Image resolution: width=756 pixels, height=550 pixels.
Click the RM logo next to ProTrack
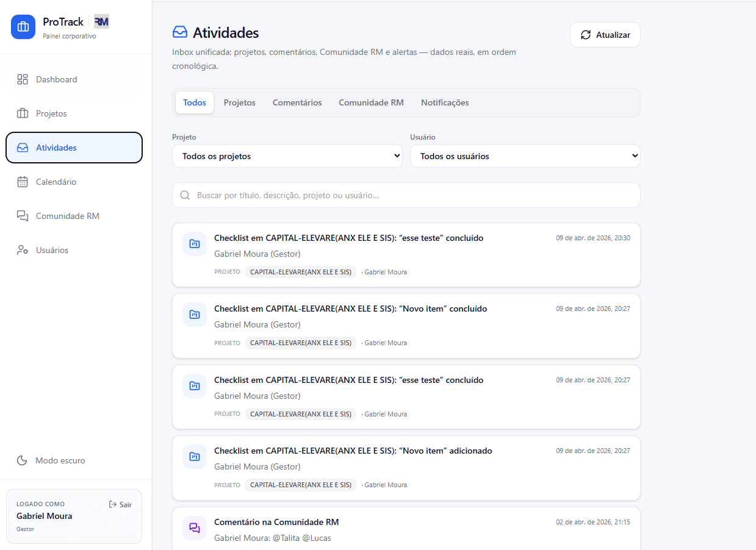pos(101,22)
